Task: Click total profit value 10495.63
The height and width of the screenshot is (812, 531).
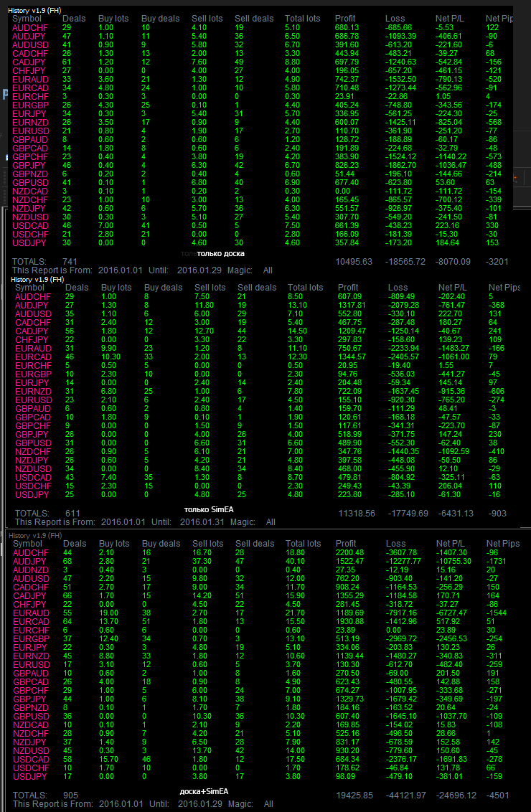Action: point(354,262)
